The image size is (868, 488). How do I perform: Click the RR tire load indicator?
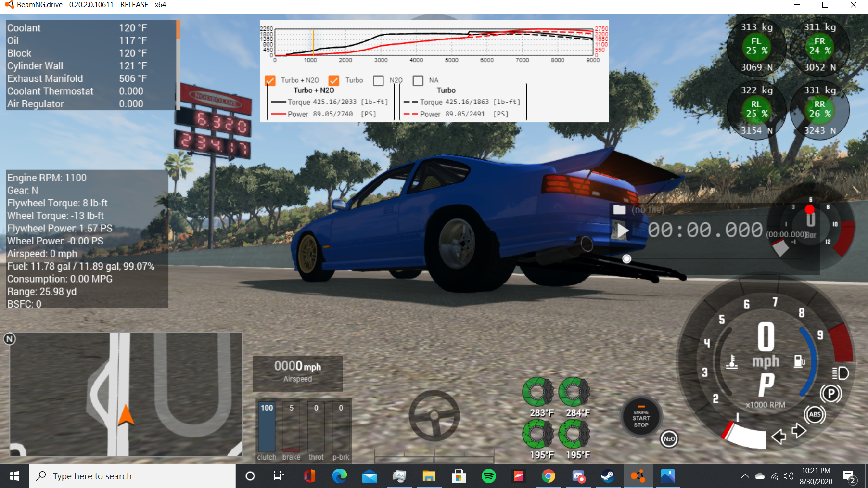click(x=820, y=110)
